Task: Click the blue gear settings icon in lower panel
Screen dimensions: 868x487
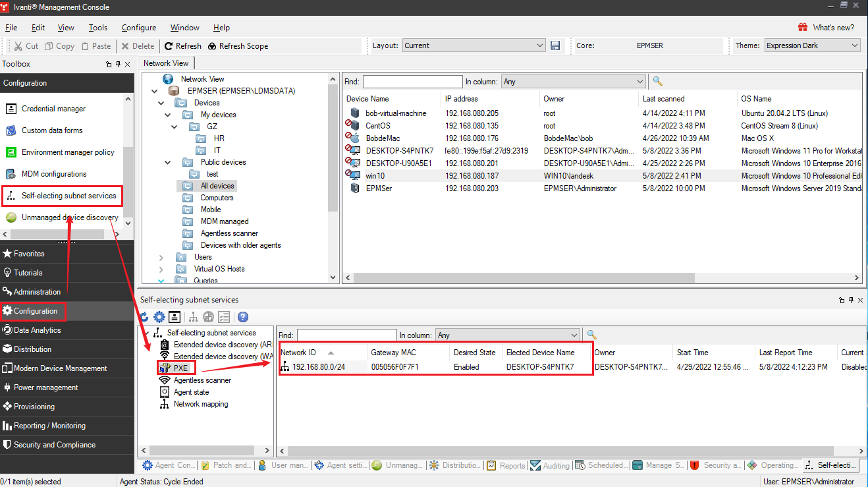Action: tap(159, 317)
